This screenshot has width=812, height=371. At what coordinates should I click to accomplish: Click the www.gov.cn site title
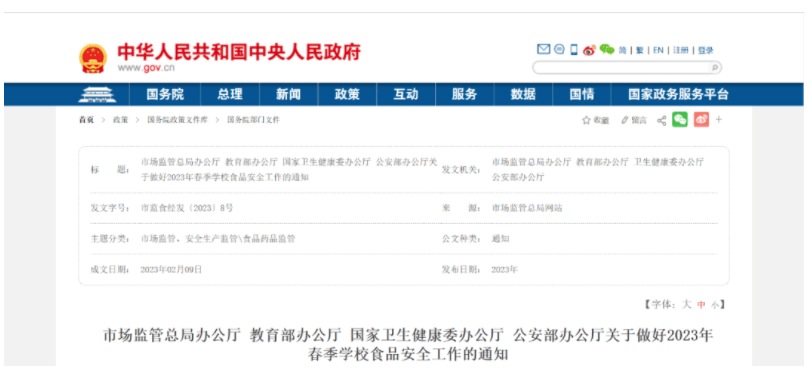(146, 68)
